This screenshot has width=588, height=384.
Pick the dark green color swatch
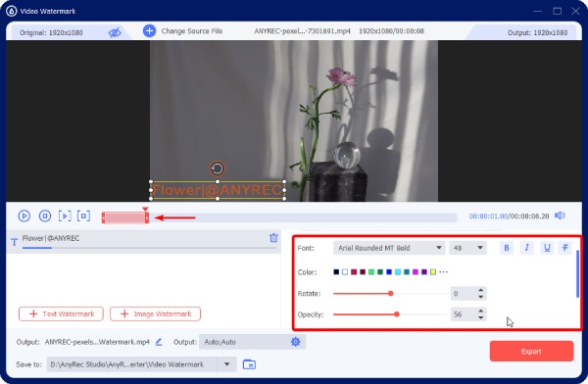(380, 272)
